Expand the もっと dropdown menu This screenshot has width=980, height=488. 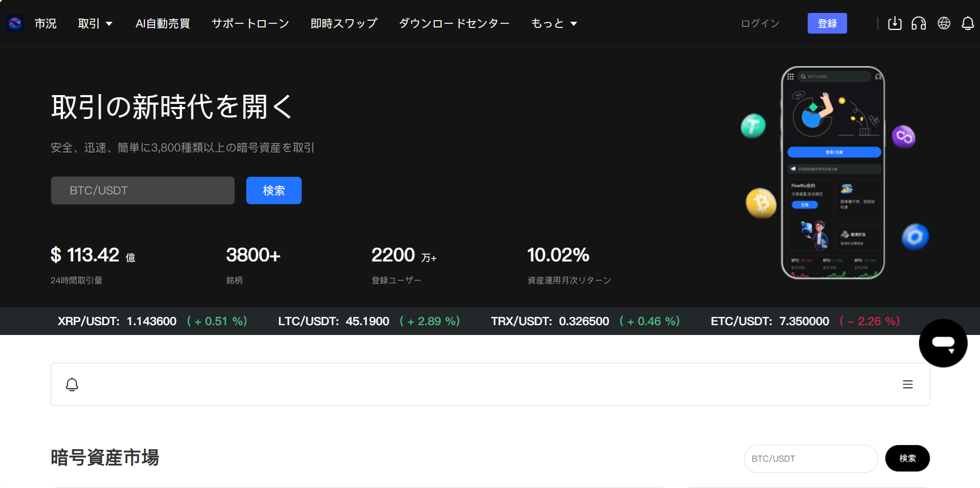click(x=554, y=23)
